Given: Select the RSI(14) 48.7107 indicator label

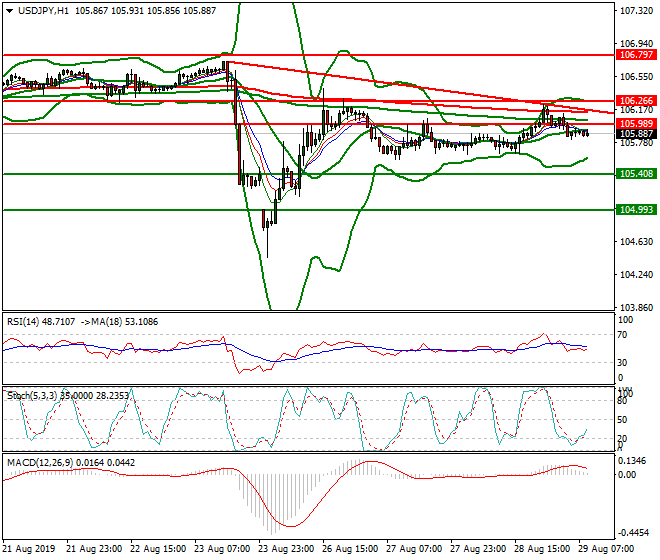Looking at the screenshot, I should point(41,322).
